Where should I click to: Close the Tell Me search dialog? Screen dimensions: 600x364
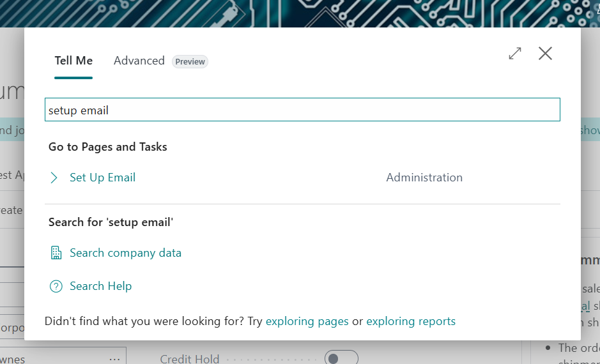pos(545,54)
